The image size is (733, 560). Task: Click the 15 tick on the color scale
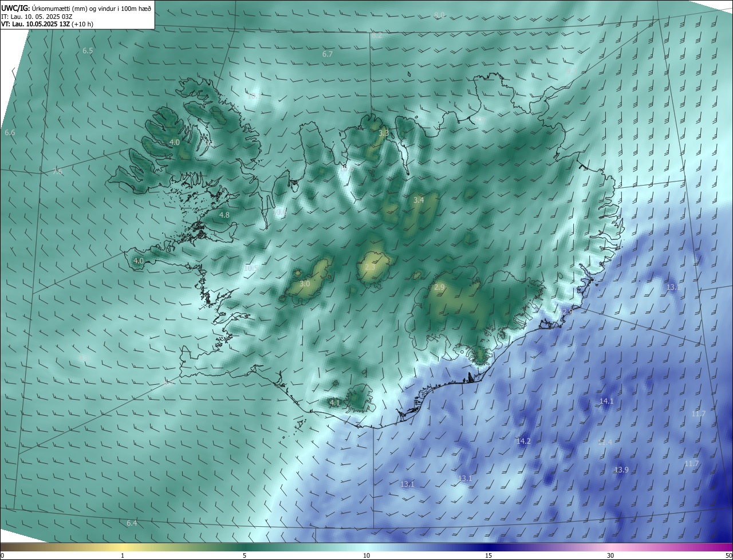click(x=488, y=555)
